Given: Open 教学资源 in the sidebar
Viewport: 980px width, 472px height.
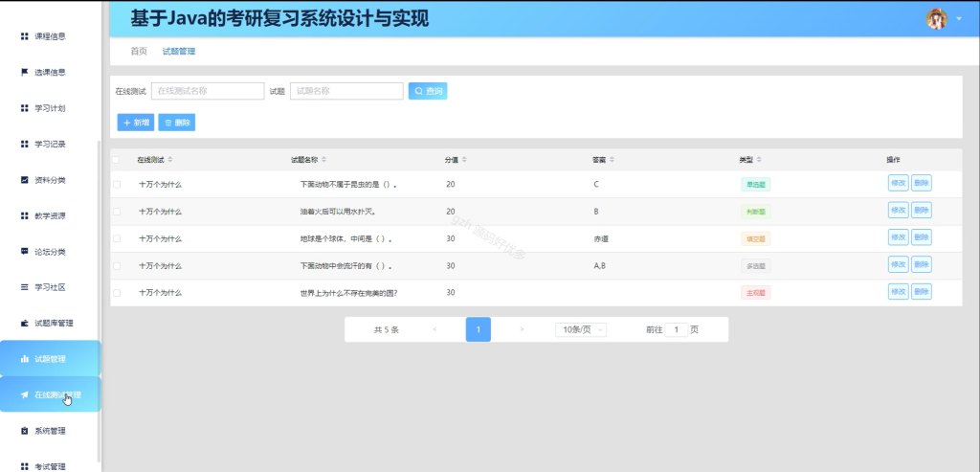Looking at the screenshot, I should pos(50,215).
